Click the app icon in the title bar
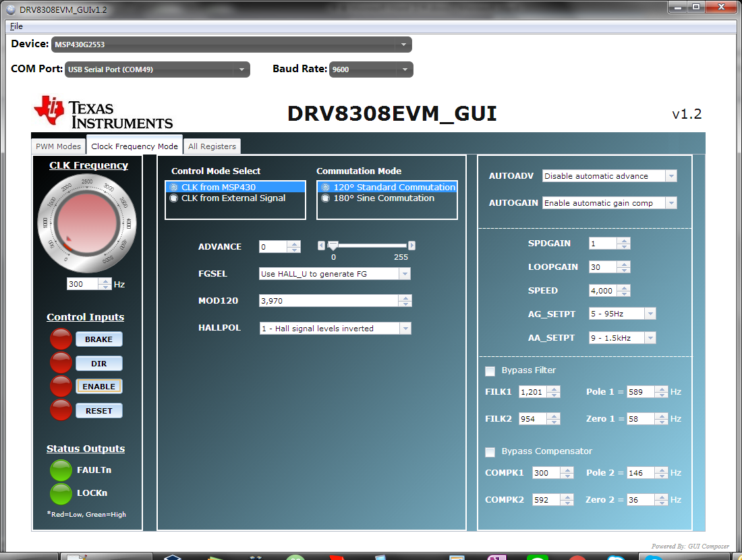 (11, 9)
